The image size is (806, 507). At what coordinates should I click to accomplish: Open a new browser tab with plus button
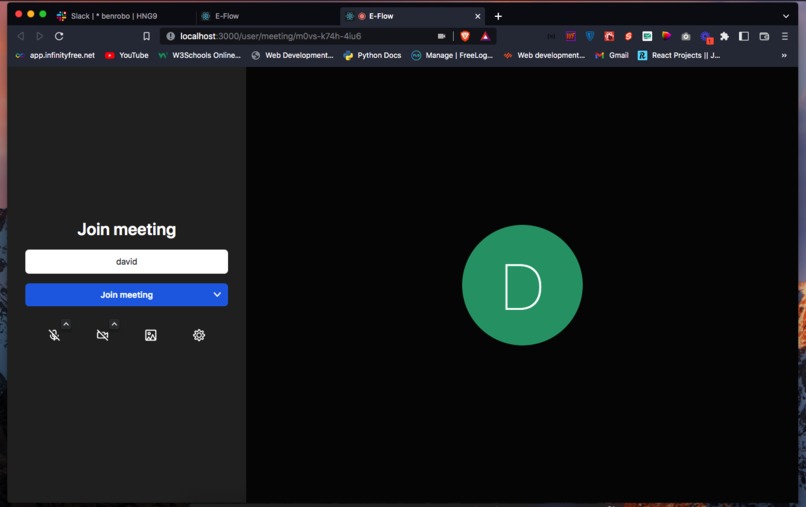coord(498,16)
